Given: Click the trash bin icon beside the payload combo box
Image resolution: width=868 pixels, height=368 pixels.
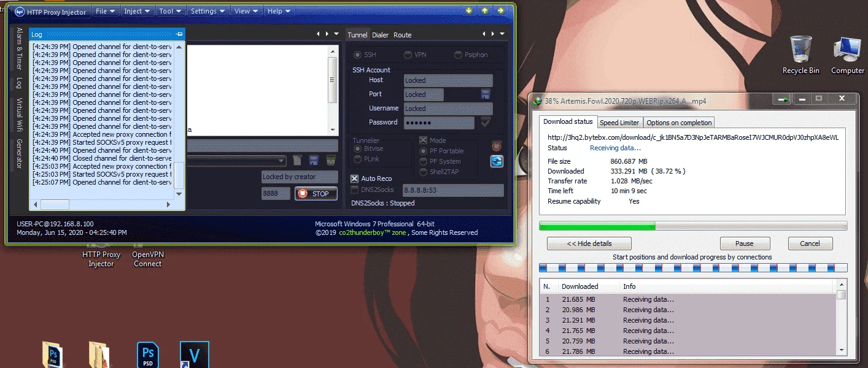Looking at the screenshot, I should tap(330, 161).
